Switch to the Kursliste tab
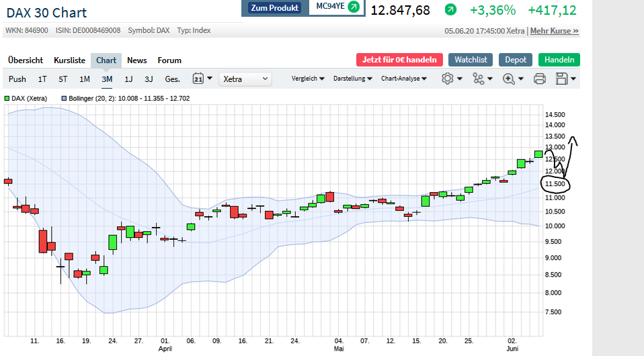The width and height of the screenshot is (644, 356). [70, 60]
